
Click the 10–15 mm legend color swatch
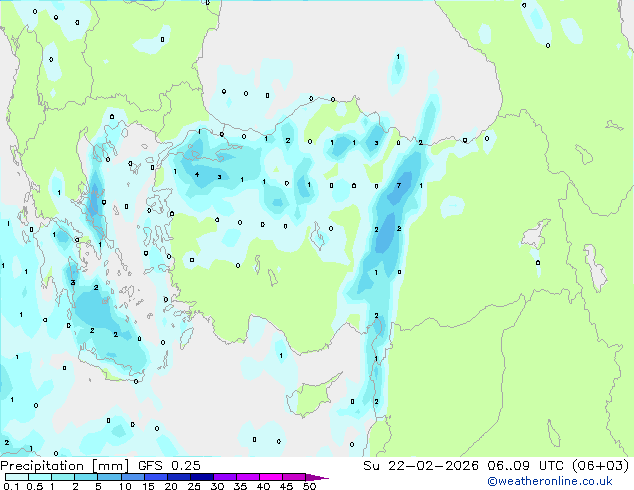(x=132, y=477)
